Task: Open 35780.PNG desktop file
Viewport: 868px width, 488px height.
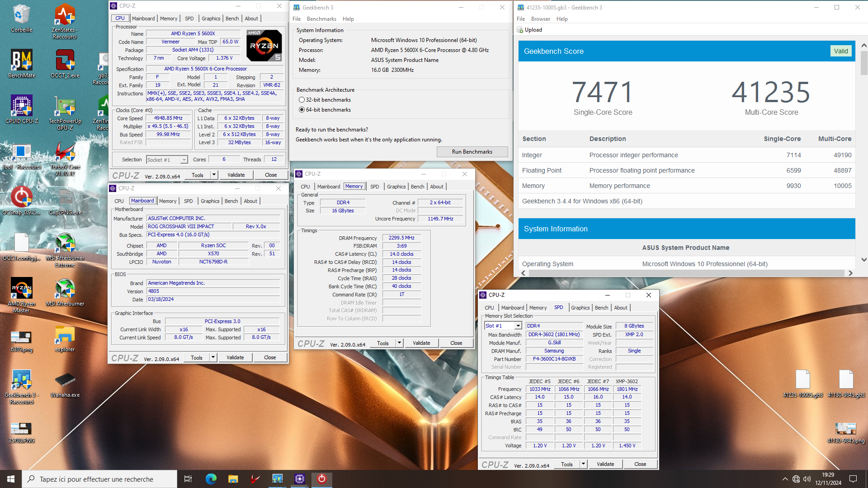Action: 21,432
